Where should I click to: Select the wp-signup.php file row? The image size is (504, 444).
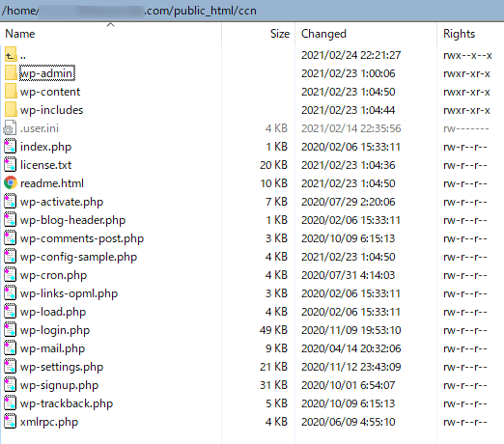pyautogui.click(x=252, y=385)
